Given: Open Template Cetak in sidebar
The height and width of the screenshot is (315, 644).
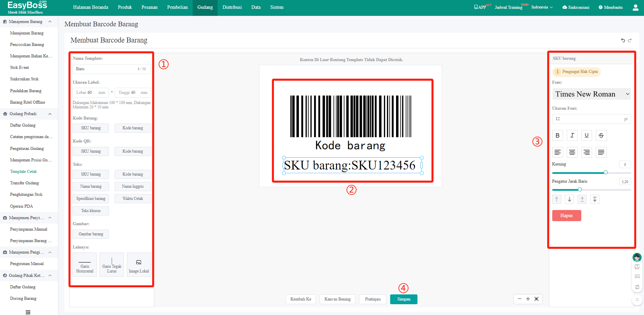Looking at the screenshot, I should [24, 172].
